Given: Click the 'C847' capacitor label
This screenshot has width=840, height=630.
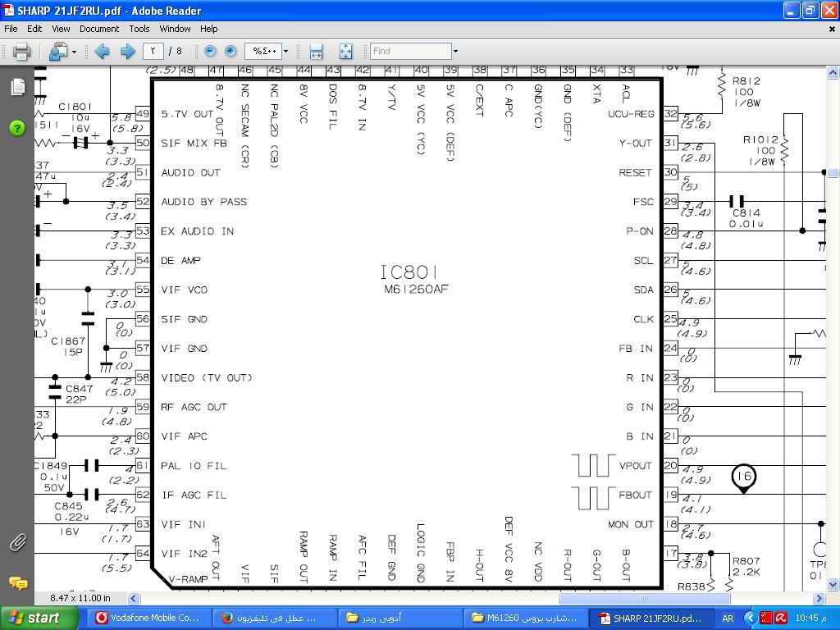Looking at the screenshot, I should (x=79, y=388).
